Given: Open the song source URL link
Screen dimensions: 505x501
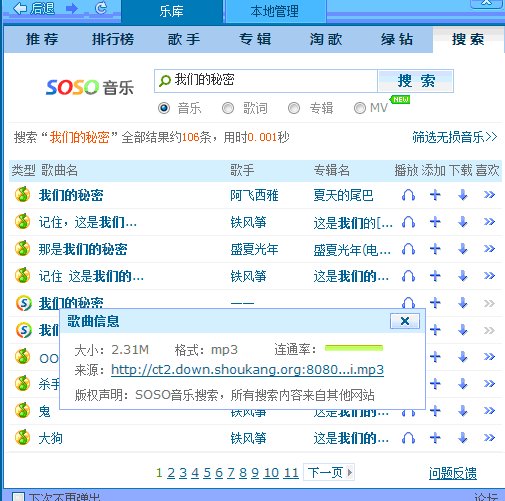Looking at the screenshot, I should pyautogui.click(x=247, y=370).
